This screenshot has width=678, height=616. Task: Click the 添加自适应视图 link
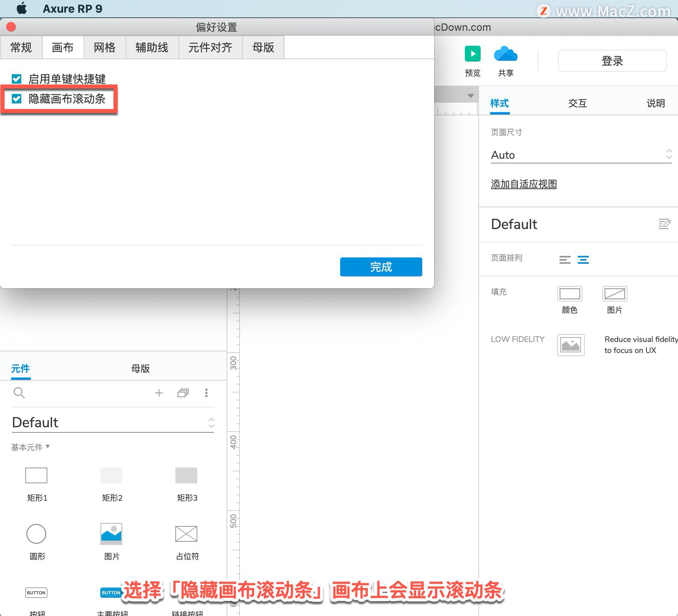click(x=524, y=184)
